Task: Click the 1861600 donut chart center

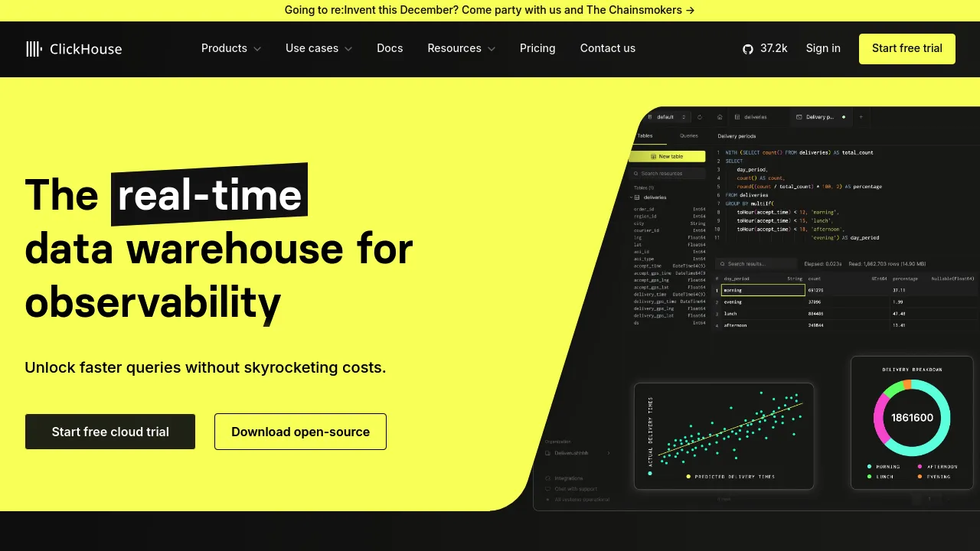Action: pyautogui.click(x=912, y=418)
